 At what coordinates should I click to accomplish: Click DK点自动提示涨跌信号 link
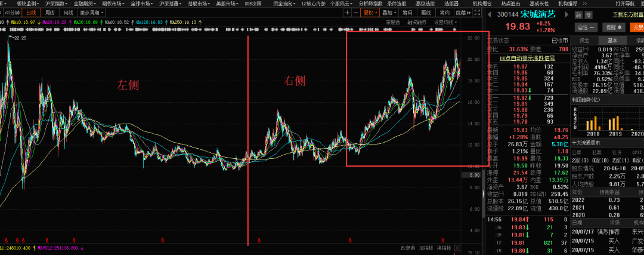(527, 59)
